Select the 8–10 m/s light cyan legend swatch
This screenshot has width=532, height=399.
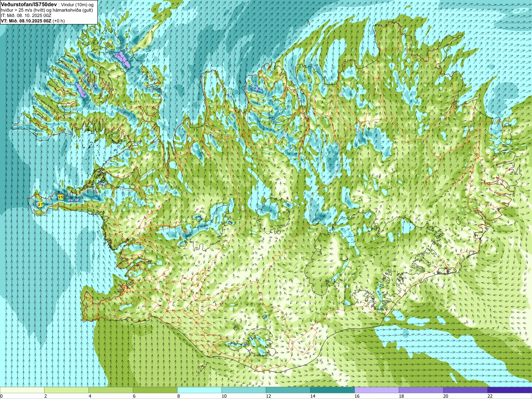(x=199, y=390)
